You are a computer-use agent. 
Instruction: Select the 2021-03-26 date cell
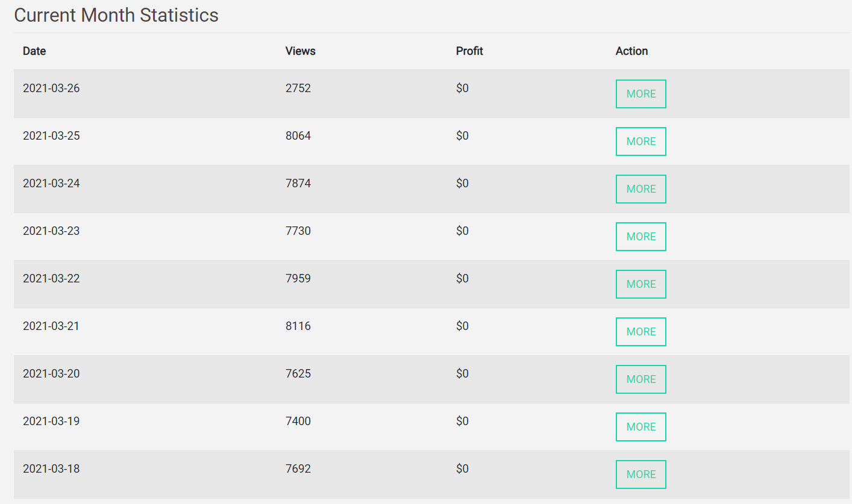click(51, 89)
